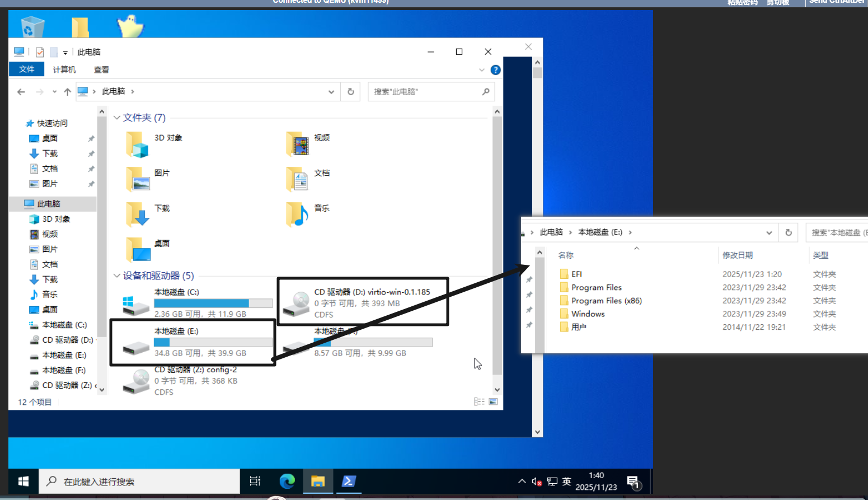
Task: Open Microsoft Edge from the taskbar
Action: [287, 481]
